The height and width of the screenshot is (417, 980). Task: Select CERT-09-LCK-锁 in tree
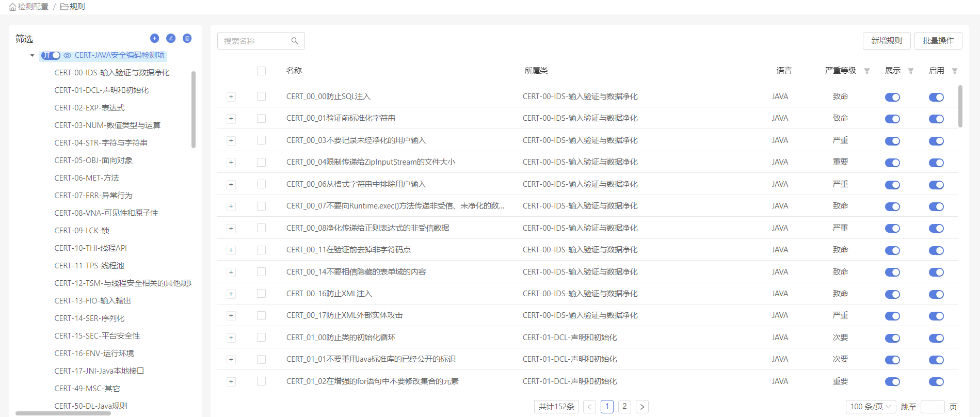click(x=82, y=231)
